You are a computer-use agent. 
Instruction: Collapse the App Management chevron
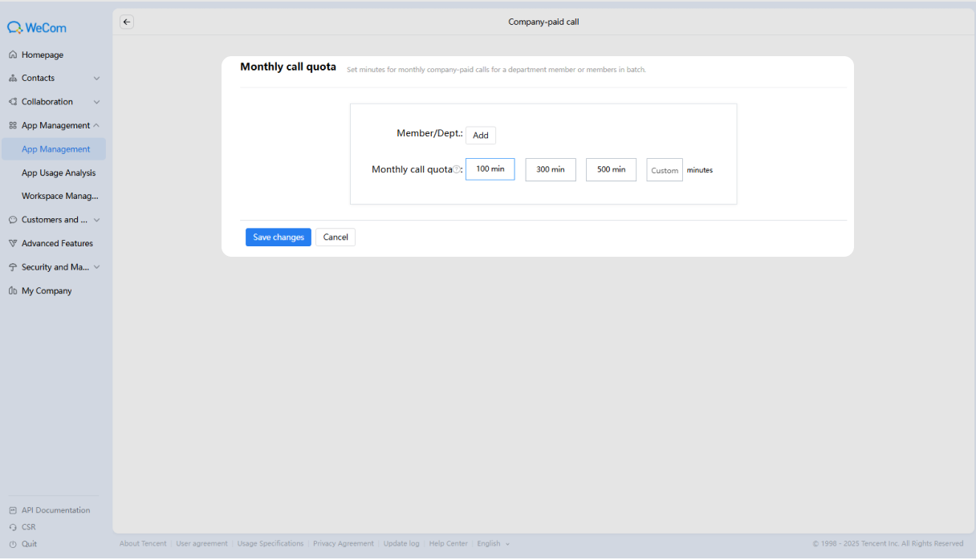tap(96, 125)
